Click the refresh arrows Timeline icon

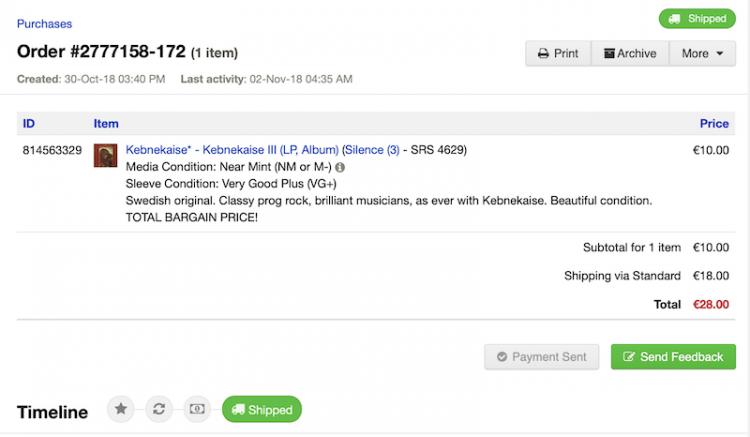click(158, 409)
